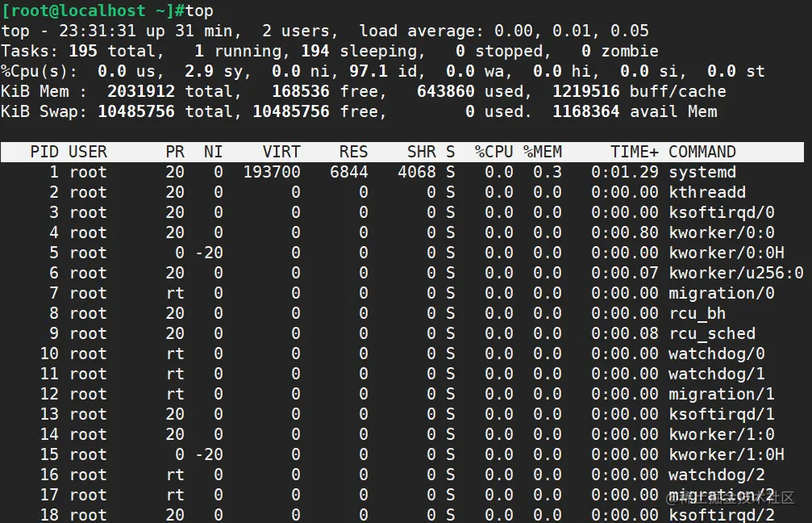Click the 'kworker/1:0' command name
The image size is (812, 523).
click(x=722, y=435)
